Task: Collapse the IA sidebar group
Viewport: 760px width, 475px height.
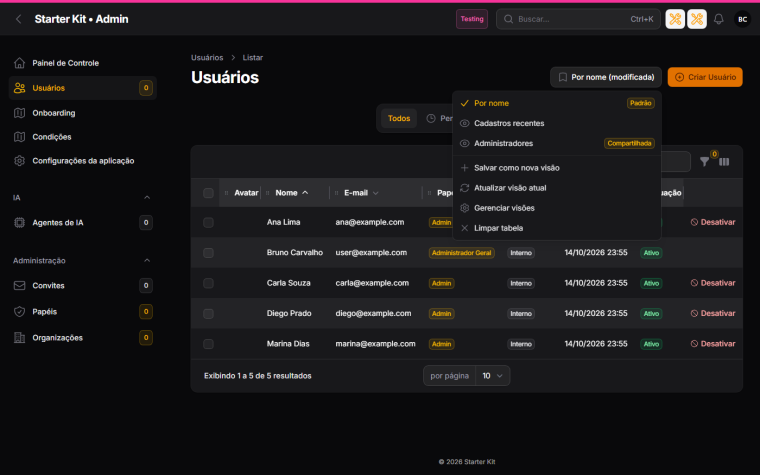Action: tap(147, 197)
